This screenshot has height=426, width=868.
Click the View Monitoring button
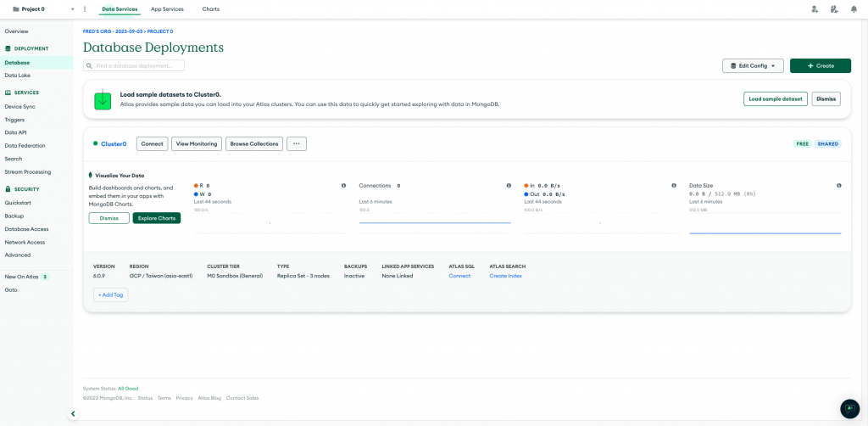[x=197, y=143]
